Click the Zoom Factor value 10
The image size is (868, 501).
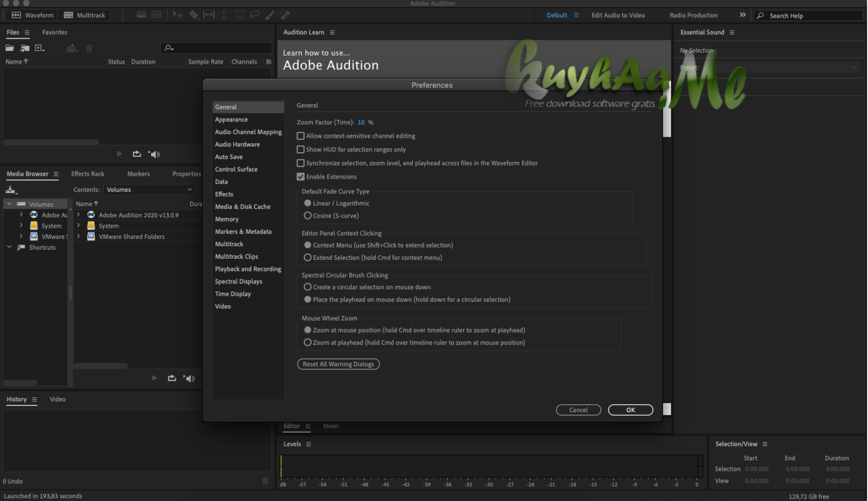[361, 123]
